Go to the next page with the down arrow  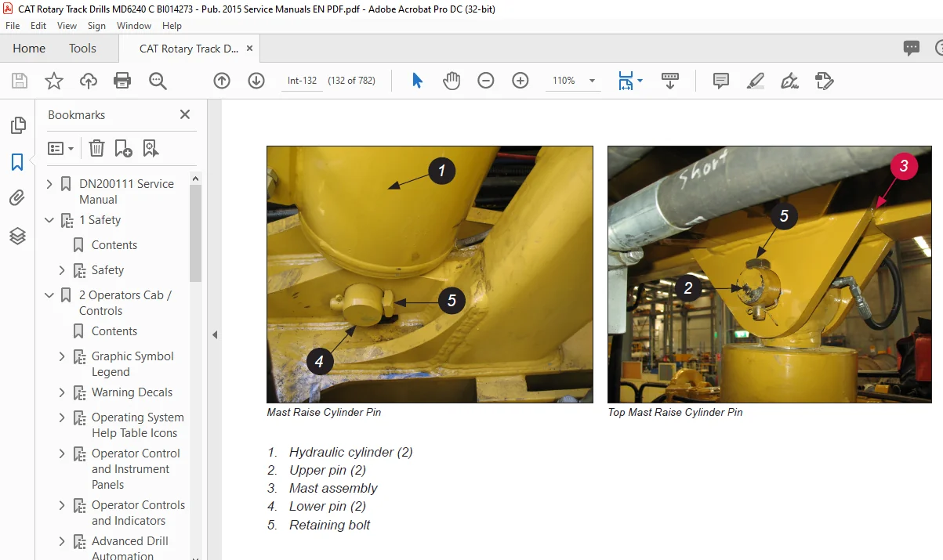[x=256, y=81]
